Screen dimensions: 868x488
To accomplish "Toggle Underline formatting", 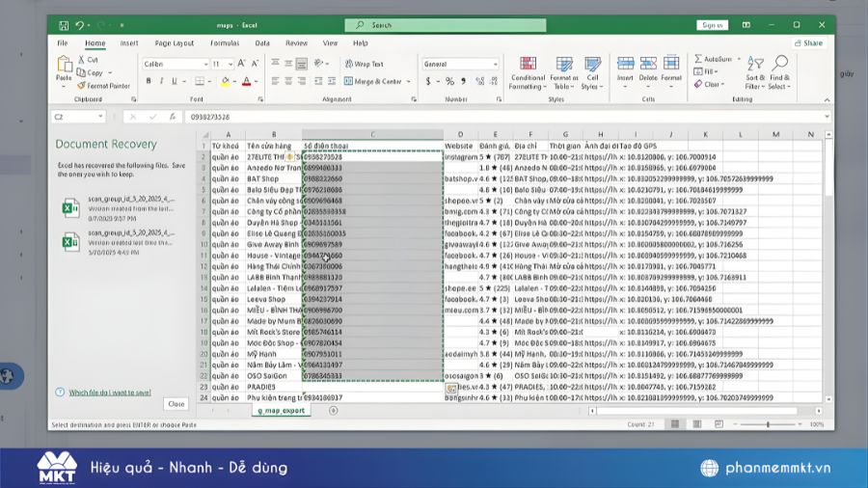I will coord(174,81).
